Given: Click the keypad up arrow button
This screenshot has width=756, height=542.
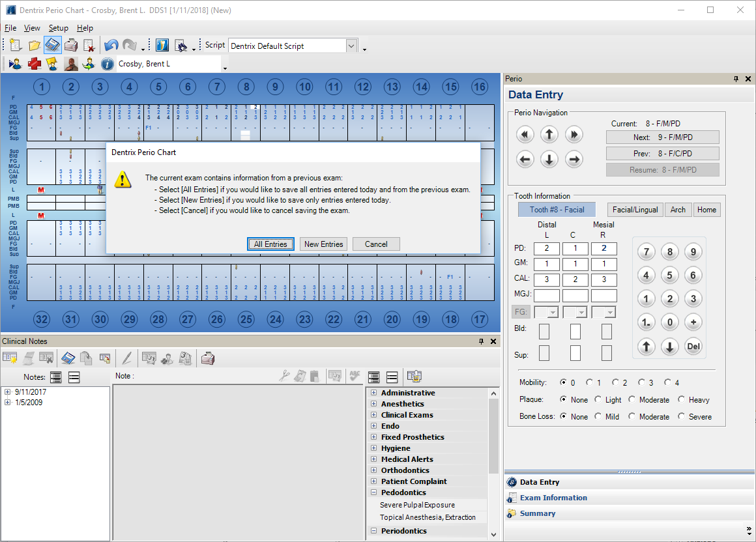Looking at the screenshot, I should pyautogui.click(x=647, y=346).
